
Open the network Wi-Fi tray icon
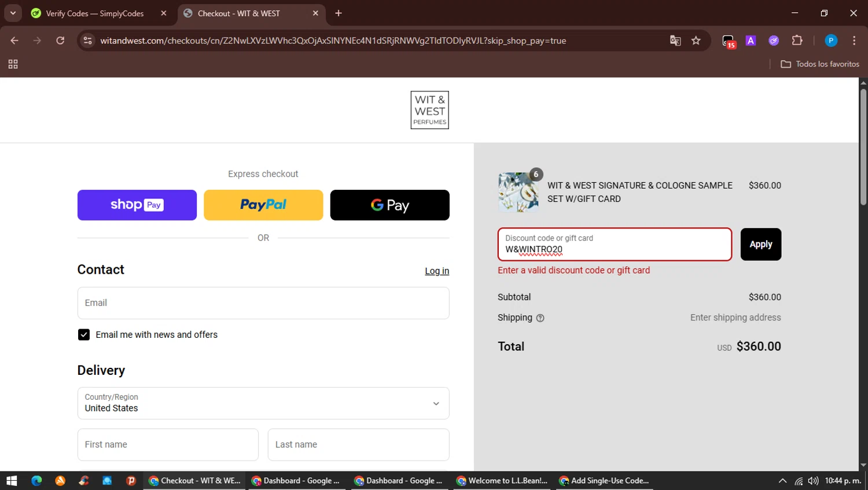point(799,481)
